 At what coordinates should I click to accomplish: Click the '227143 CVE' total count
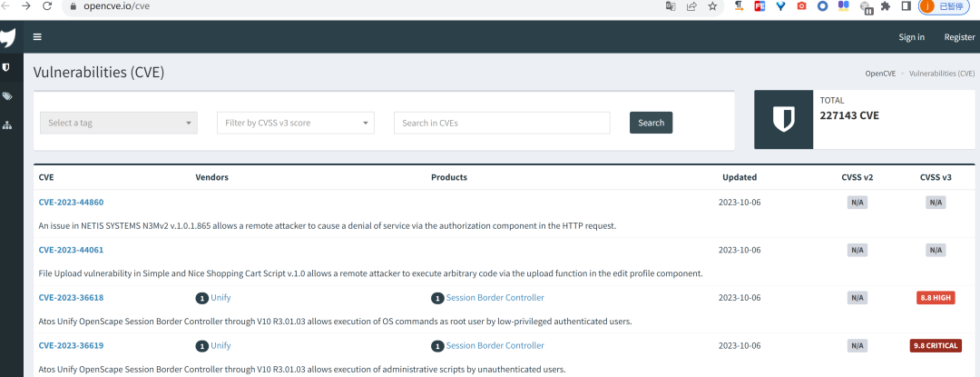coord(849,115)
